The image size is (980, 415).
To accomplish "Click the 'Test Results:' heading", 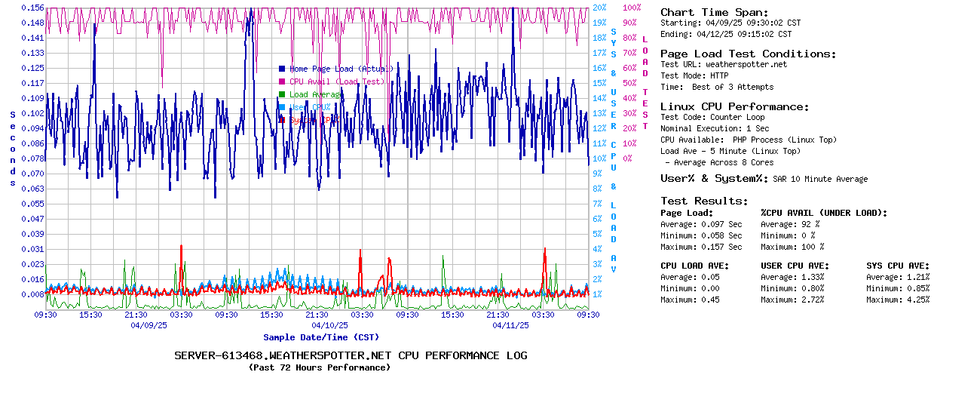I will 704,201.
